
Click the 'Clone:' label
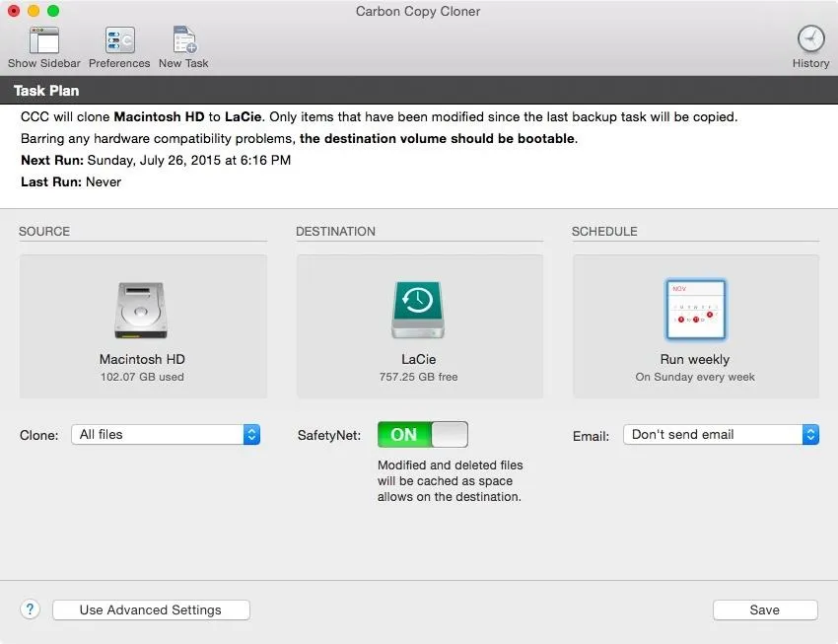pyautogui.click(x=39, y=436)
